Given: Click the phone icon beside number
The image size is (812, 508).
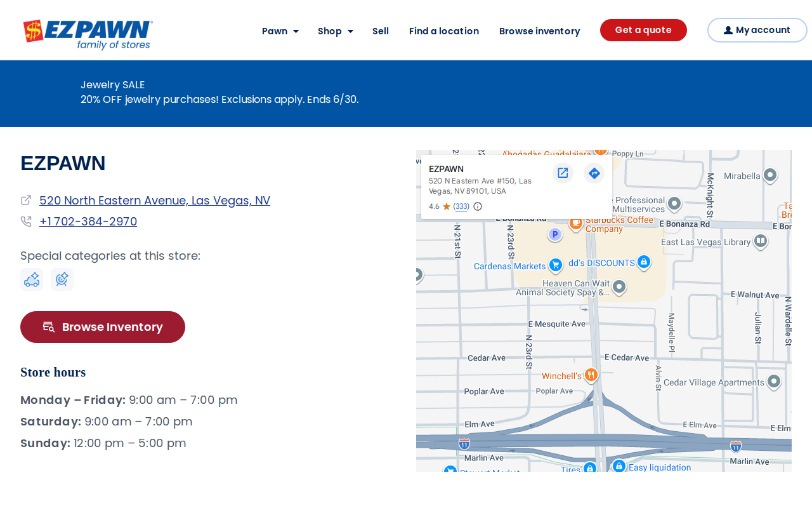Looking at the screenshot, I should [x=26, y=221].
